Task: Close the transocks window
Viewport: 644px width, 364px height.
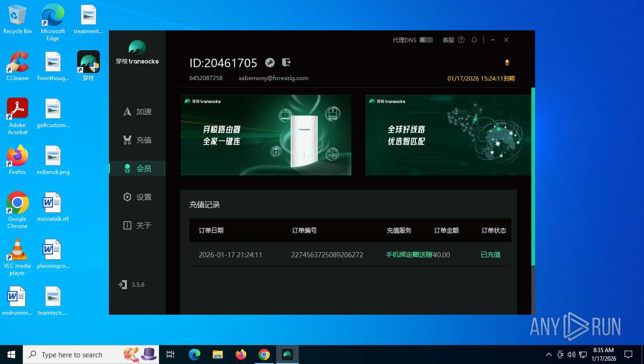Action: click(506, 40)
